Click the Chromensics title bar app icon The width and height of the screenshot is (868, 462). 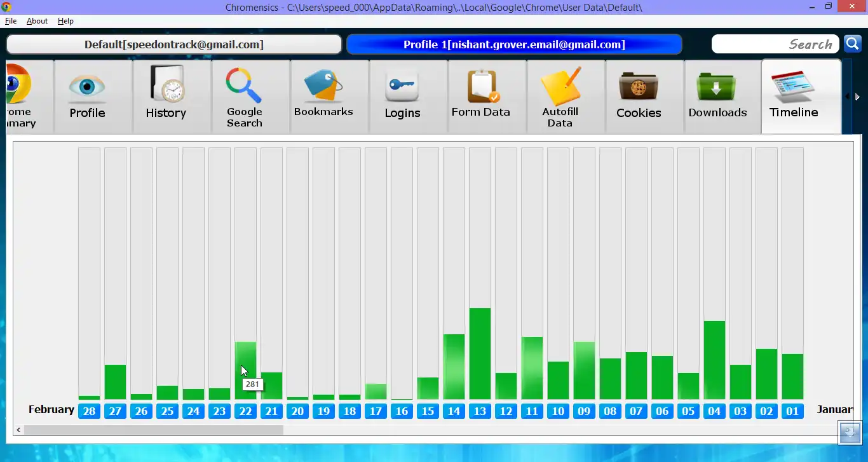pos(6,7)
